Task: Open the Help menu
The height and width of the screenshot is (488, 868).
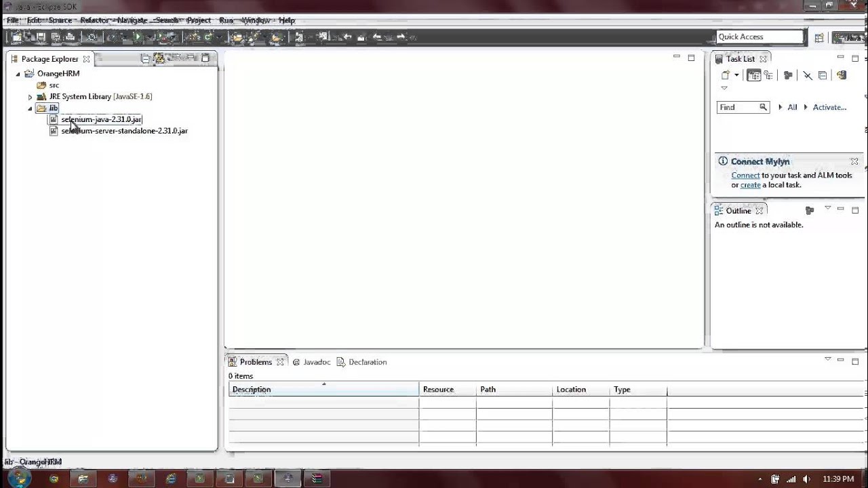Action: click(286, 20)
